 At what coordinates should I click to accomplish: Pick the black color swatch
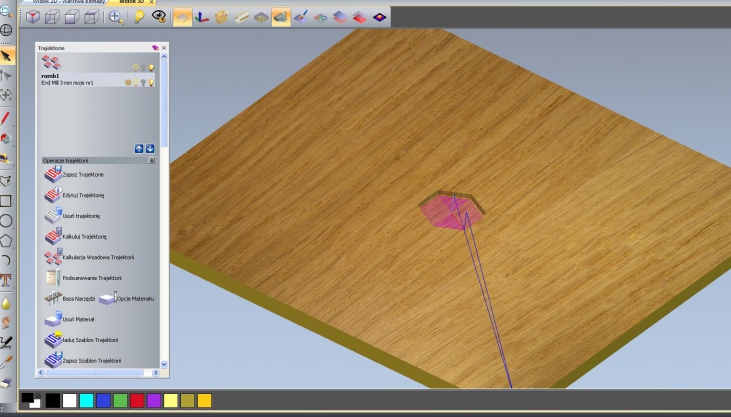pos(53,400)
